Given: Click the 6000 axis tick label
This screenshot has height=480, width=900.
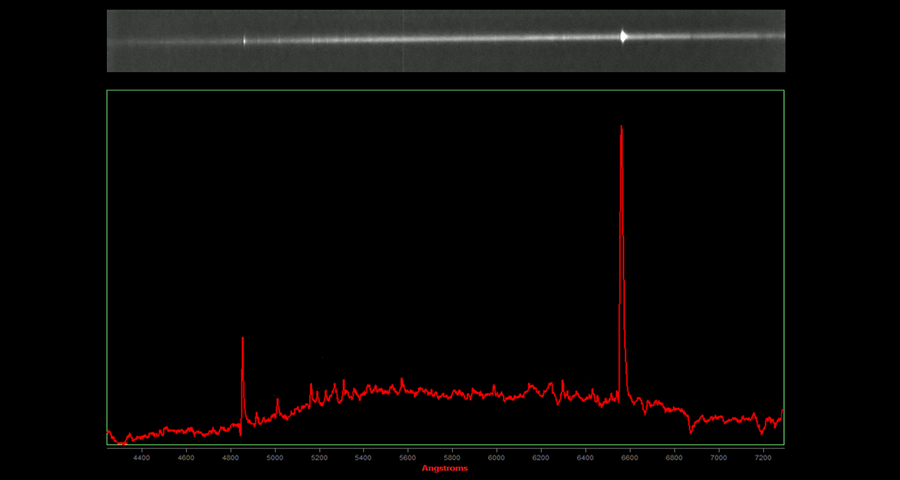Looking at the screenshot, I should (x=496, y=458).
